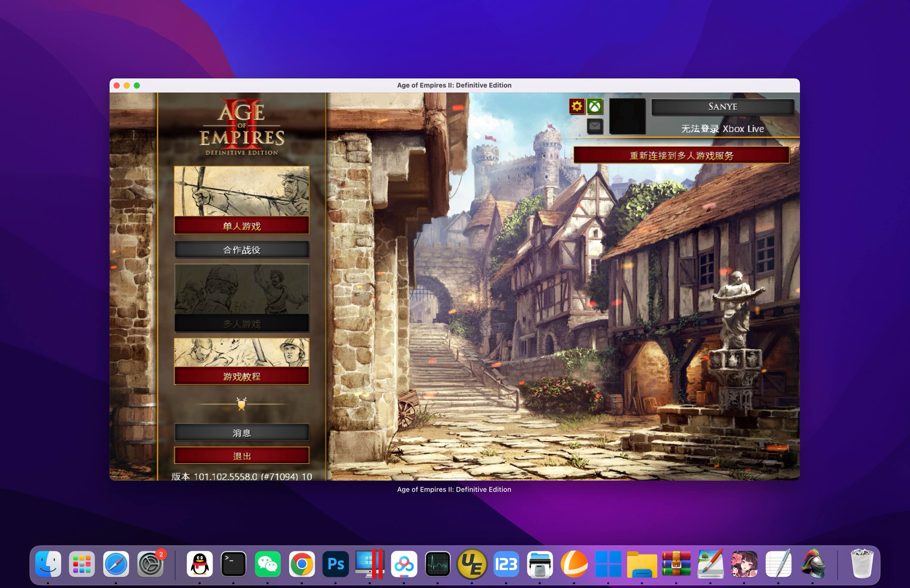This screenshot has width=910, height=588.
Task: Launch Safari from the Dock
Action: (x=116, y=564)
